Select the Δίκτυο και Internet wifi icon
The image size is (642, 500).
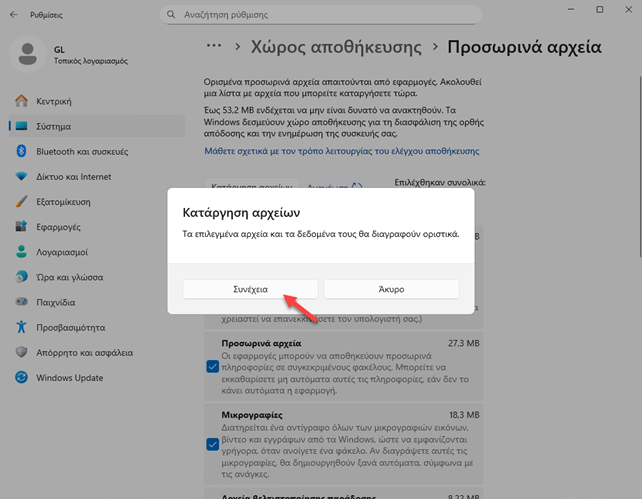21,177
